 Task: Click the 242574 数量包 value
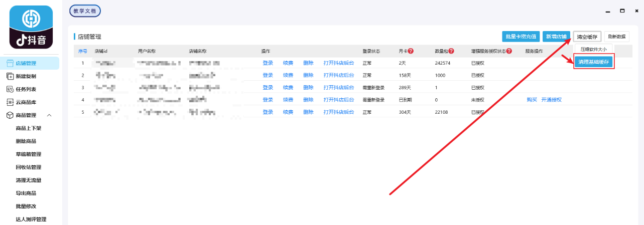tap(443, 63)
